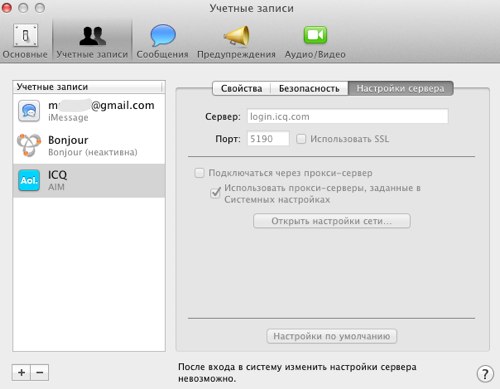Switch to the Свойства tab
The width and height of the screenshot is (500, 389).
click(x=241, y=88)
